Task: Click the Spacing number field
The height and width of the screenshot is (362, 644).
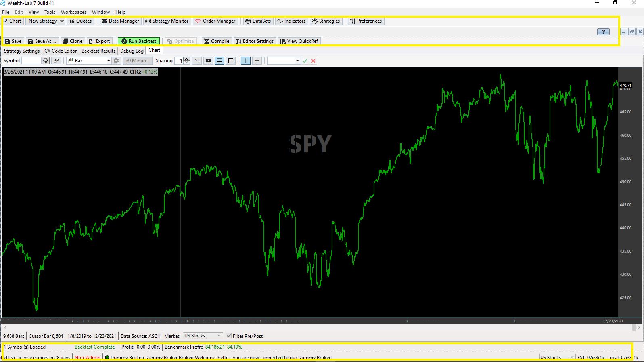Action: click(179, 61)
